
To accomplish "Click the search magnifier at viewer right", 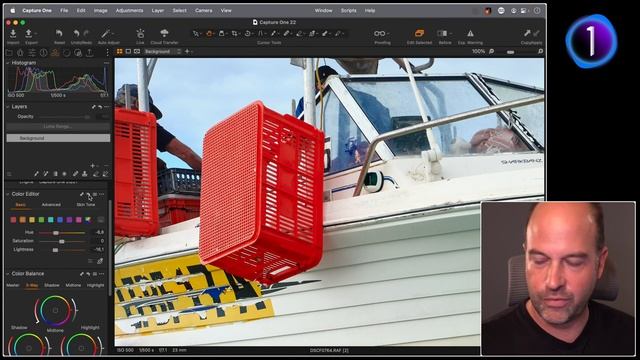I will point(540,51).
